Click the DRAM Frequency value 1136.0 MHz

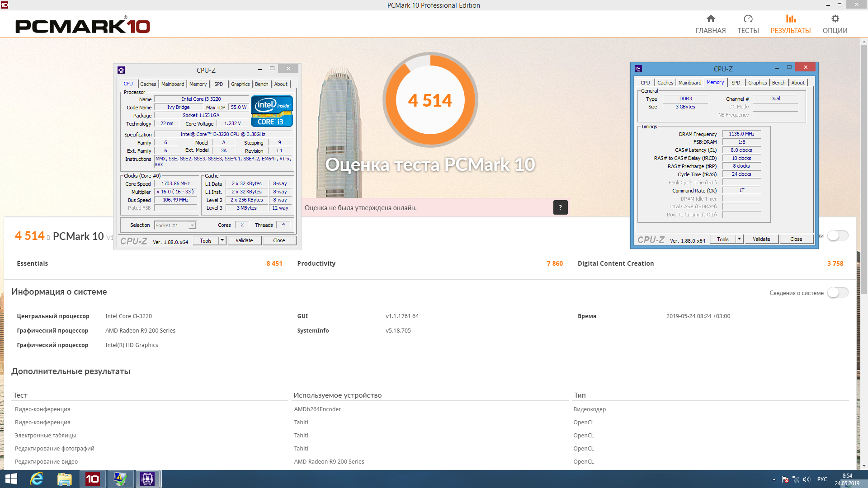click(741, 134)
